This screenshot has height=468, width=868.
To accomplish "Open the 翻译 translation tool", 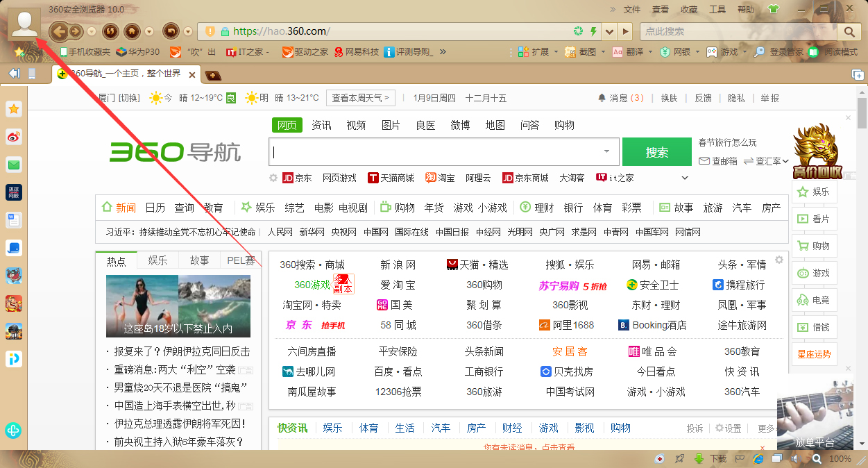I will [x=633, y=52].
